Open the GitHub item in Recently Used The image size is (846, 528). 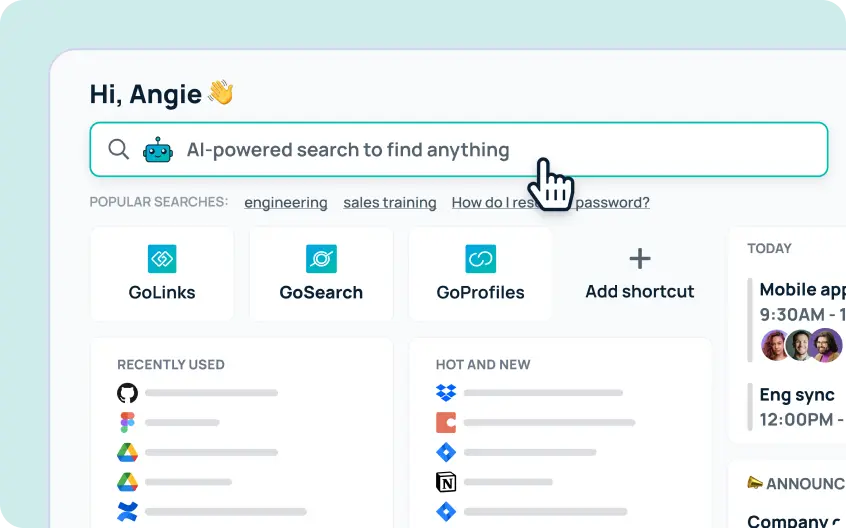[x=197, y=393]
